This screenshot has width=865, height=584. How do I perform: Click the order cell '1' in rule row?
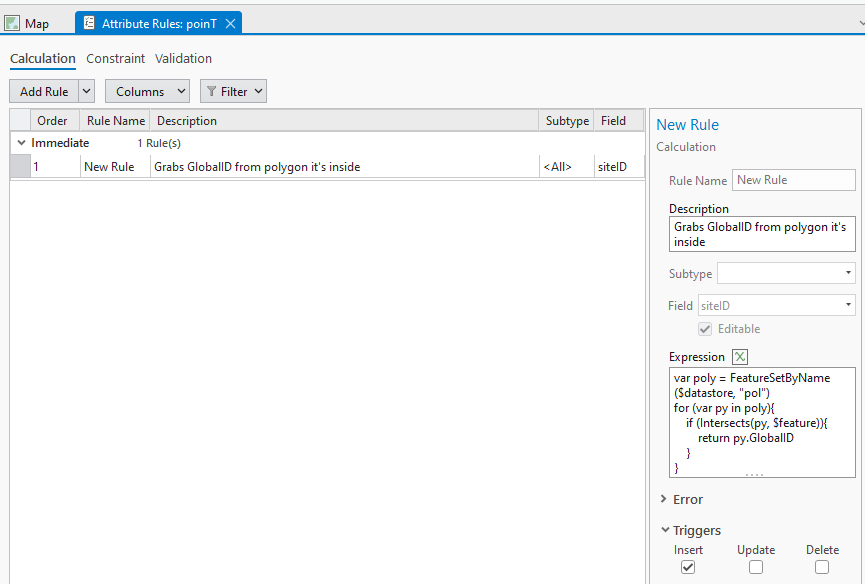click(x=55, y=167)
